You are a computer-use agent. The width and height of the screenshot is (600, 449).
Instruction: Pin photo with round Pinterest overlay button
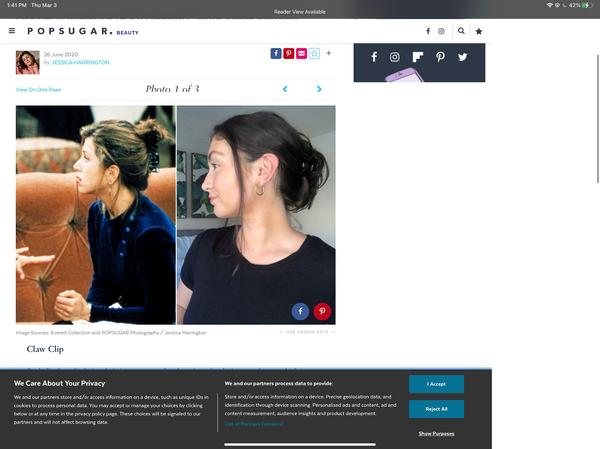(322, 311)
